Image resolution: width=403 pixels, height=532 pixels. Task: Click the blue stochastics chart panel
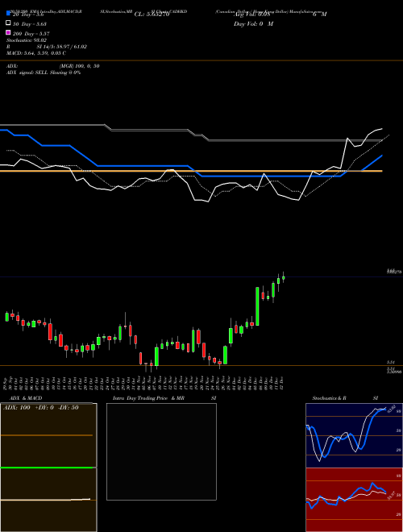[x=354, y=435]
